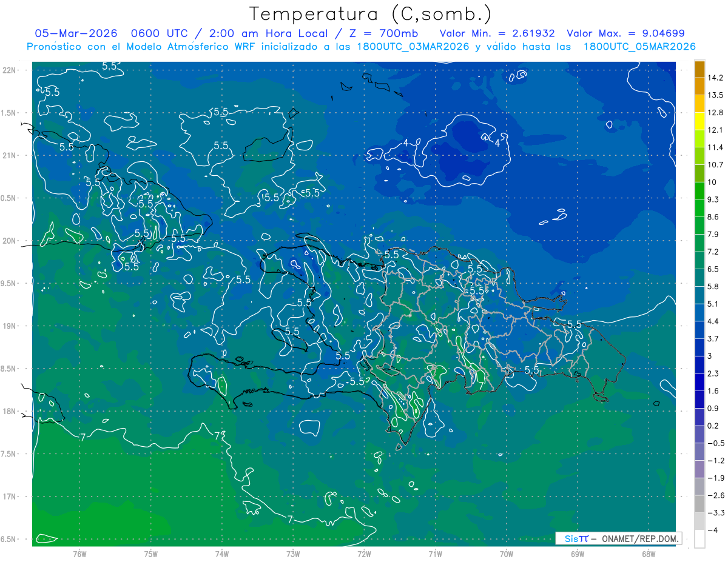Pick the dark blue colorbar swatch between 0.9 and 1.6

tap(699, 400)
